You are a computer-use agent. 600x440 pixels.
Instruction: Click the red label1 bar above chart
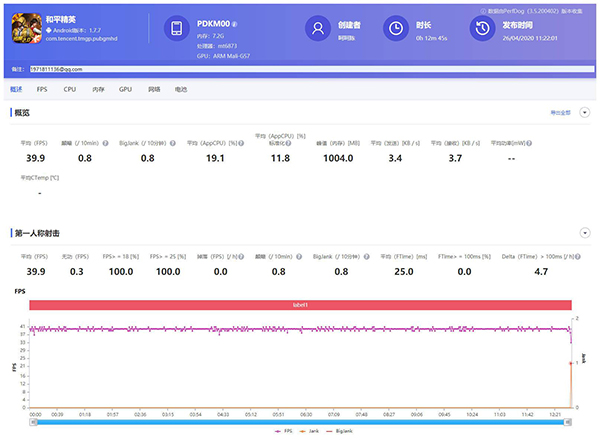pyautogui.click(x=300, y=305)
